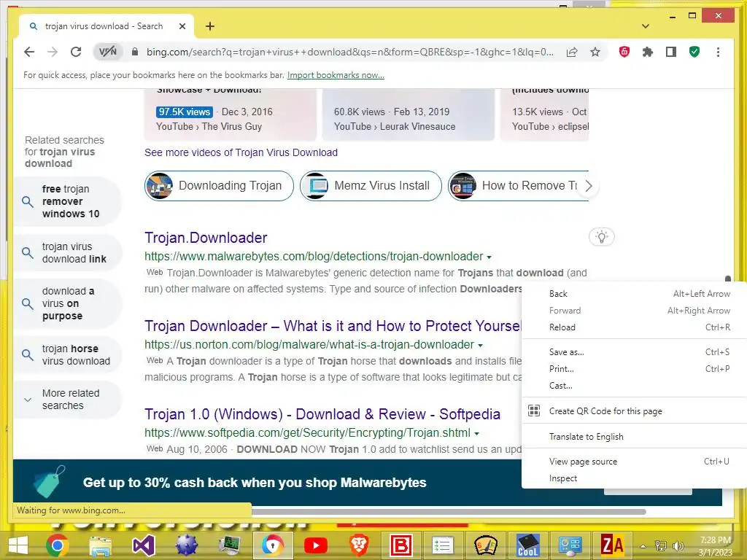747x560 pixels.
Task: Open See more videos of Trojan Virus Download
Action: pyautogui.click(x=241, y=152)
